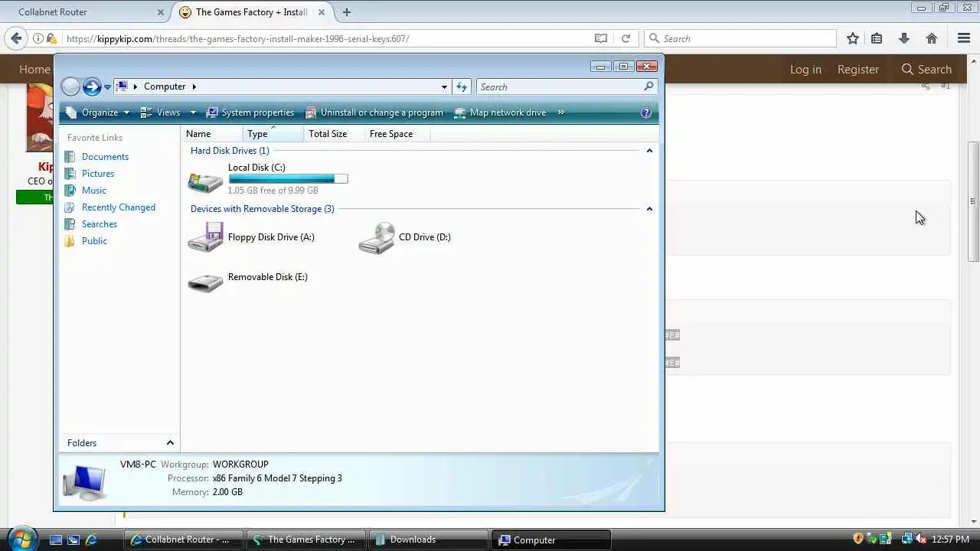Open Searches favorite link

(x=100, y=224)
